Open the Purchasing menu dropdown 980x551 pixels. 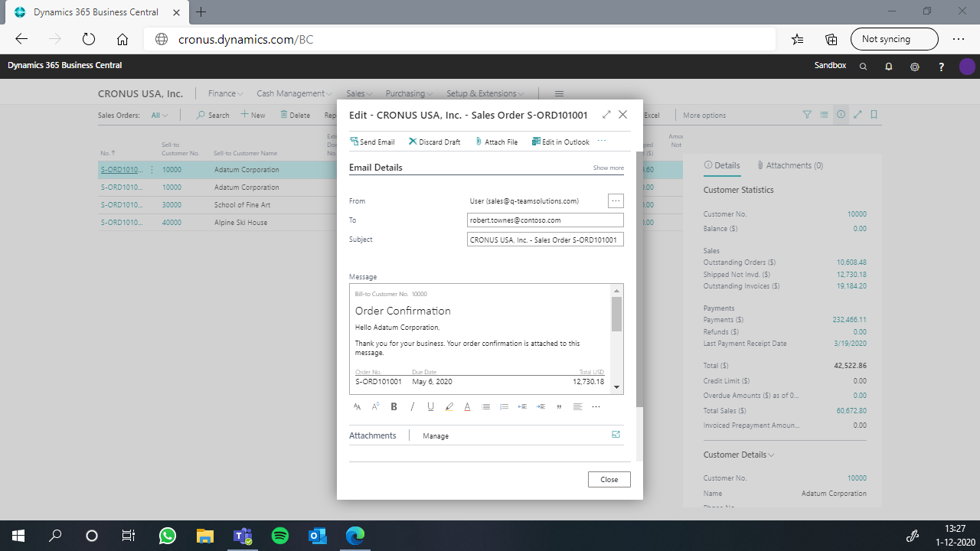[x=410, y=93]
